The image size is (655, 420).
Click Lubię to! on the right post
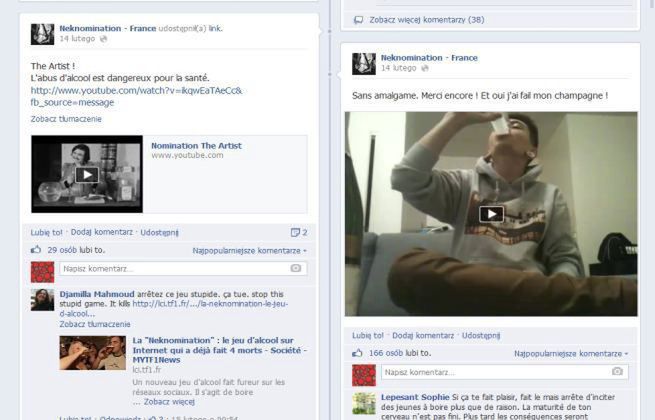(x=368, y=335)
